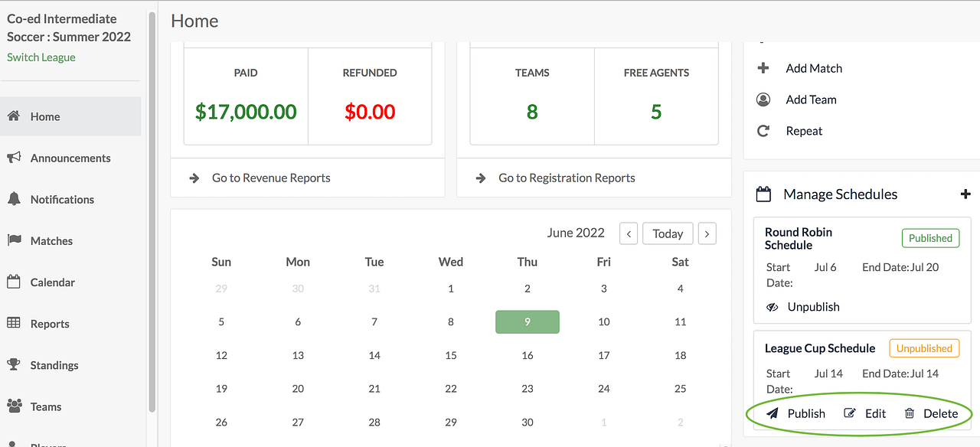980x447 pixels.
Task: Click the Add Team person icon
Action: click(763, 100)
